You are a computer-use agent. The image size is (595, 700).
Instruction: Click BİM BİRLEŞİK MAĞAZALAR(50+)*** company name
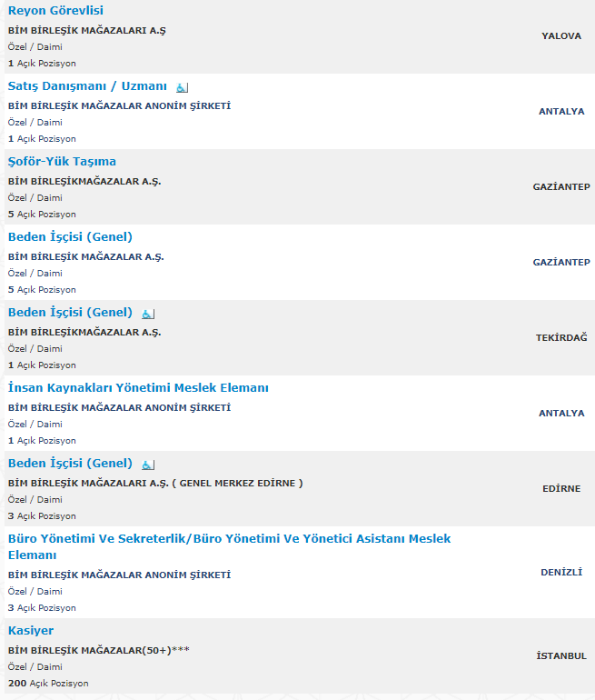(x=99, y=649)
